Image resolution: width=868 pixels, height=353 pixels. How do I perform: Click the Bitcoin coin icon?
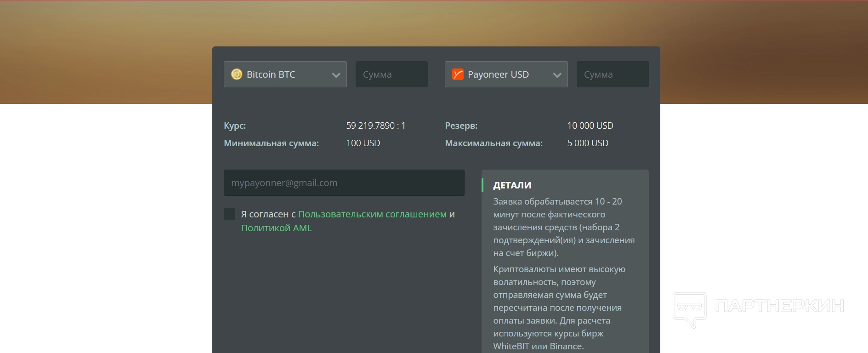(x=237, y=74)
